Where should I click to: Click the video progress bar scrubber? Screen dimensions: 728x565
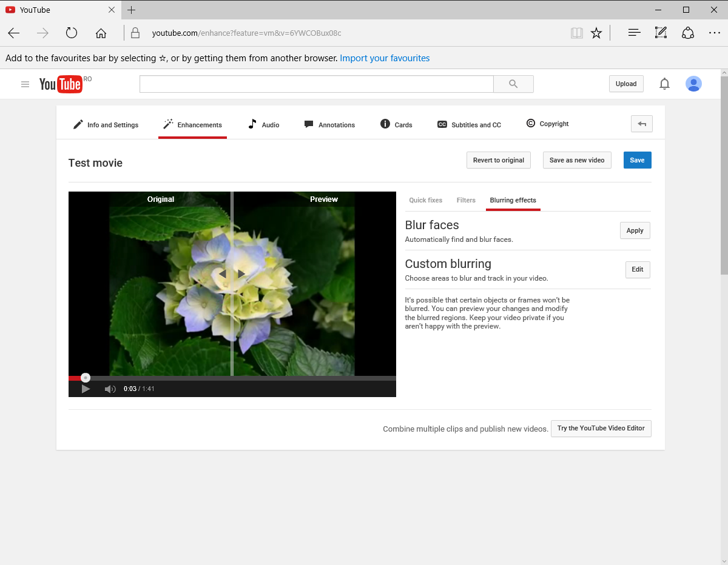click(86, 378)
